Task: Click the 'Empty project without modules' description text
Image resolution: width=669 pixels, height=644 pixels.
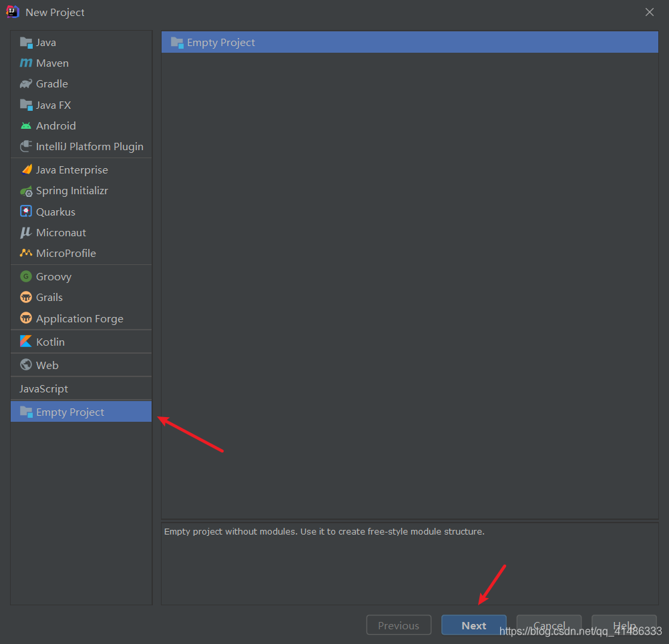Action: coord(324,531)
